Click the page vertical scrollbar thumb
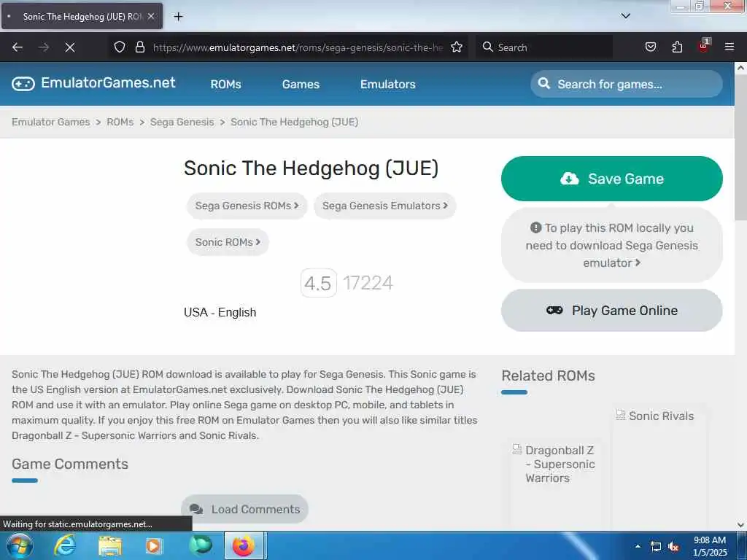747x560 pixels. coord(740,148)
